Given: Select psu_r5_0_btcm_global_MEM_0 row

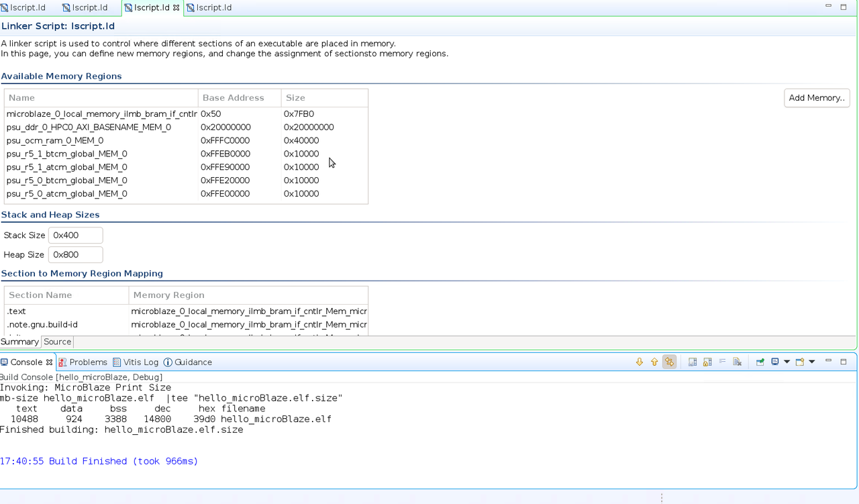Looking at the screenshot, I should coord(186,181).
